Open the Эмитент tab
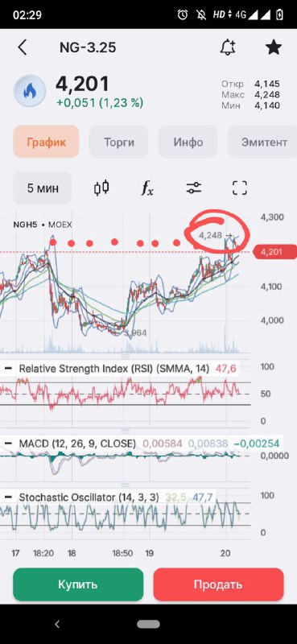Viewport: 297px width, 644px height. tap(262, 142)
